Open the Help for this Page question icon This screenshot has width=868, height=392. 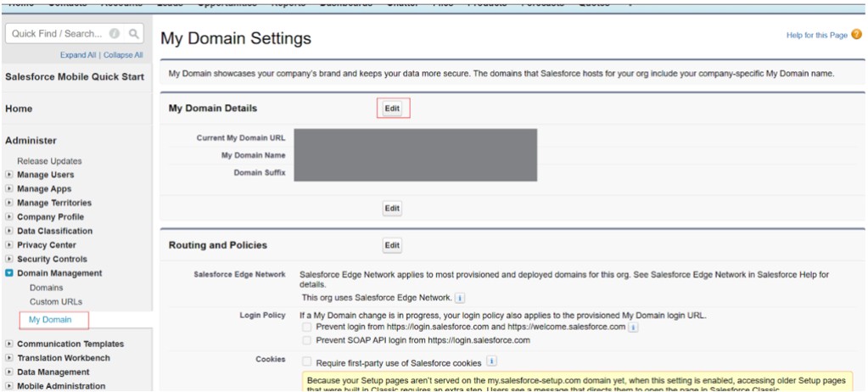tap(856, 35)
